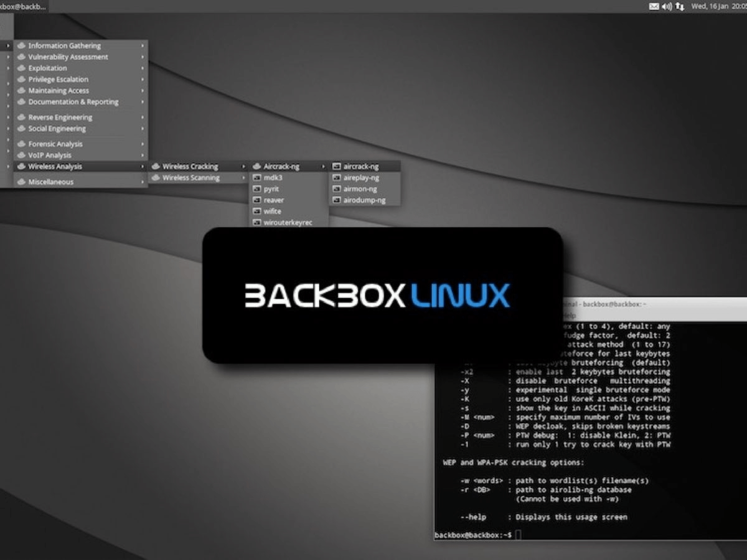Start aircrack-ng from its launcher icon
The width and height of the screenshot is (747, 560).
coord(337,167)
